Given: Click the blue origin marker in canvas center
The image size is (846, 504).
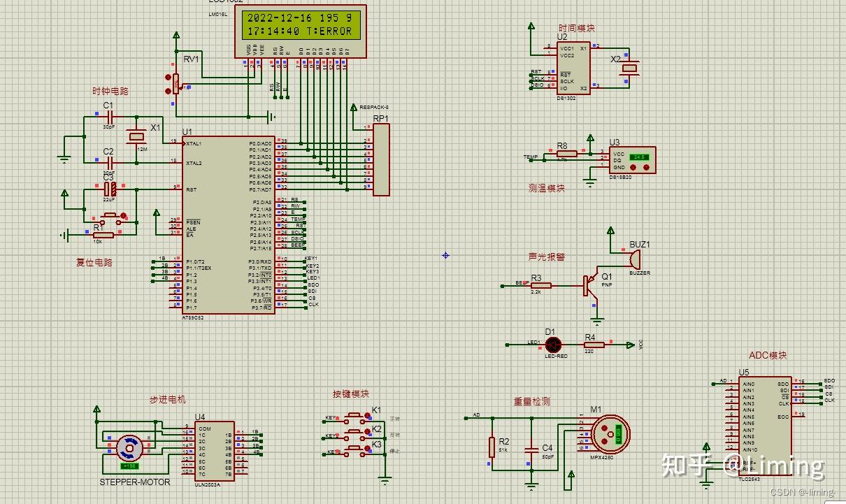Looking at the screenshot, I should (445, 255).
